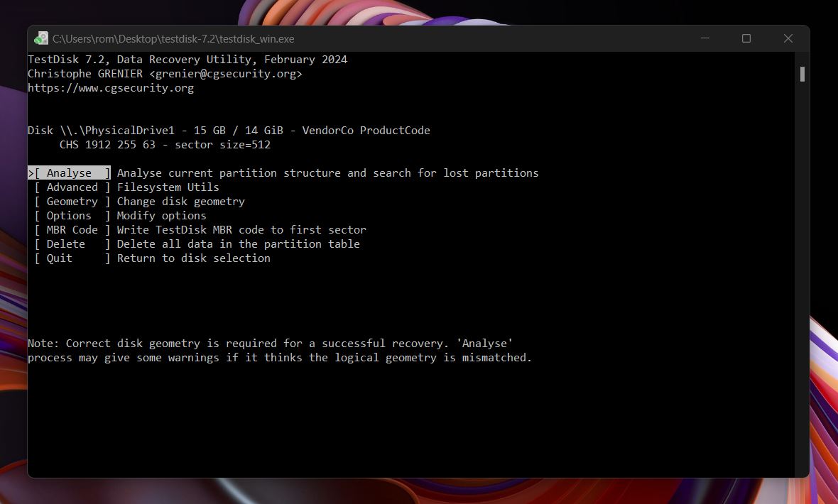The image size is (838, 504).
Task: Click the 'CHS 1912 255 63' geometry line
Action: tap(165, 145)
